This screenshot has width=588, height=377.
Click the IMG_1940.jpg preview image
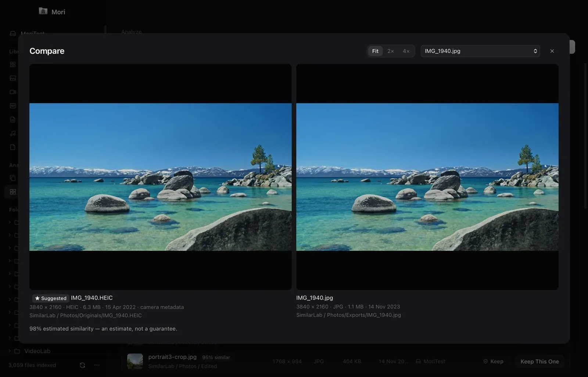(x=427, y=177)
